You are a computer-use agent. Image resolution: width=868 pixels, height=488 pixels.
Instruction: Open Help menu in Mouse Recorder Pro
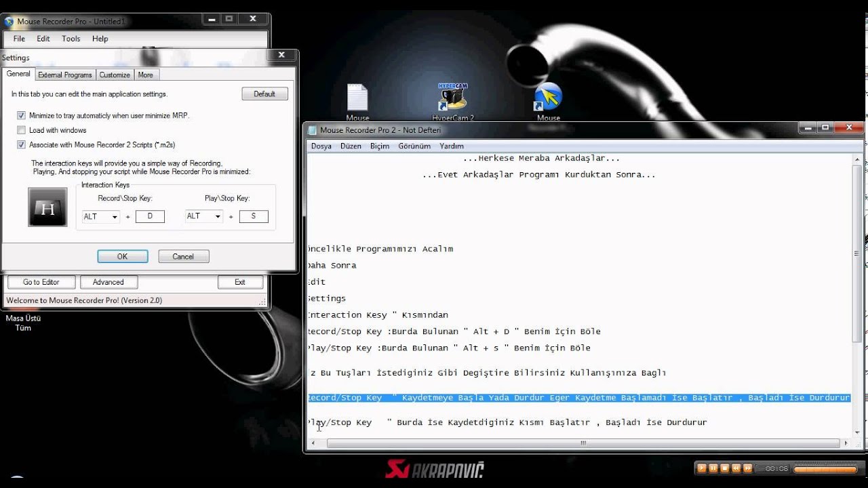click(100, 39)
